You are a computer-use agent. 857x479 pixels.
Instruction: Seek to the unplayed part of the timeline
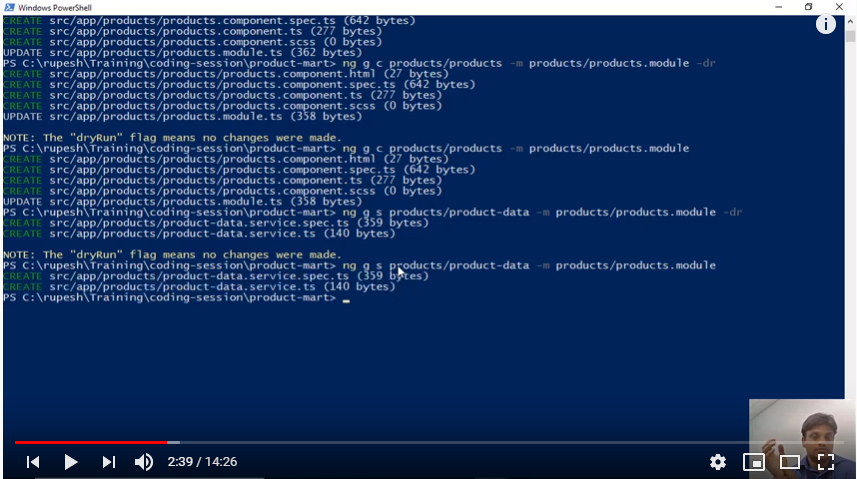pos(450,442)
